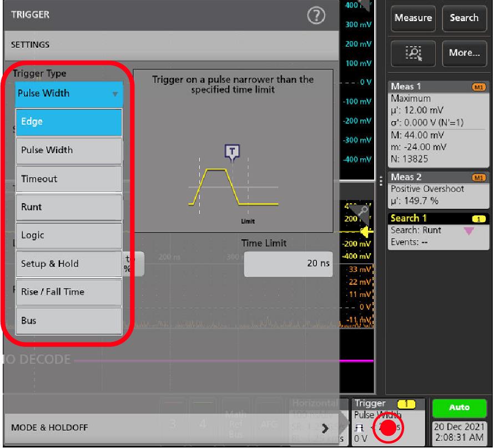Pick Rise / Fall Time trigger type
The height and width of the screenshot is (448, 493).
[68, 292]
